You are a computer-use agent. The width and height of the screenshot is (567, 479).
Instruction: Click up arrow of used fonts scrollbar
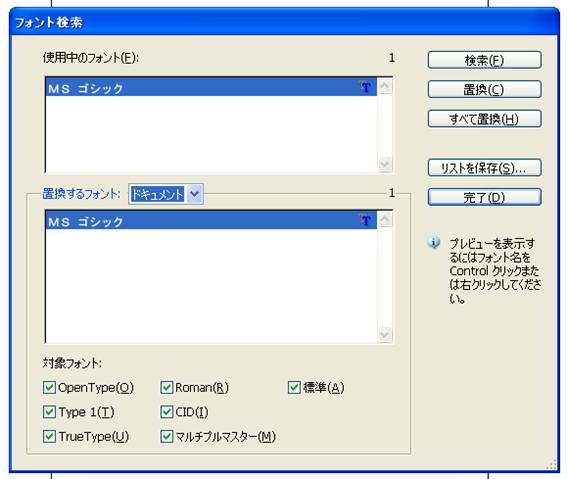(385, 86)
